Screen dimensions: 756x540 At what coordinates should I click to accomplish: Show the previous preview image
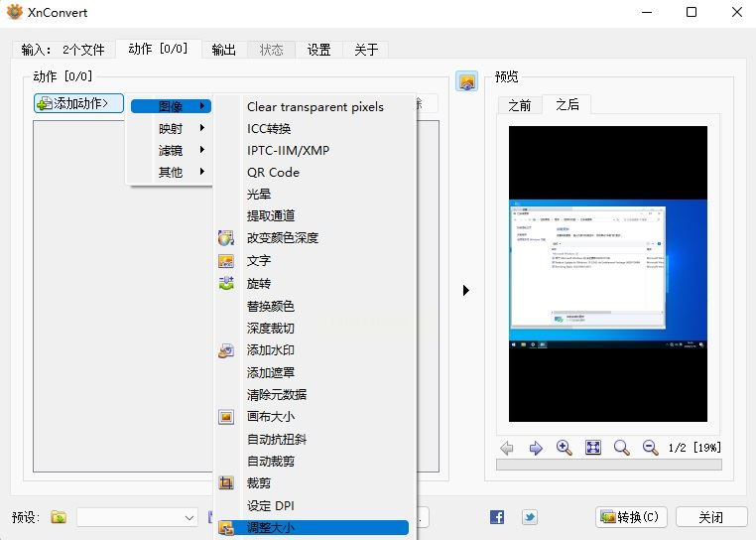click(507, 448)
